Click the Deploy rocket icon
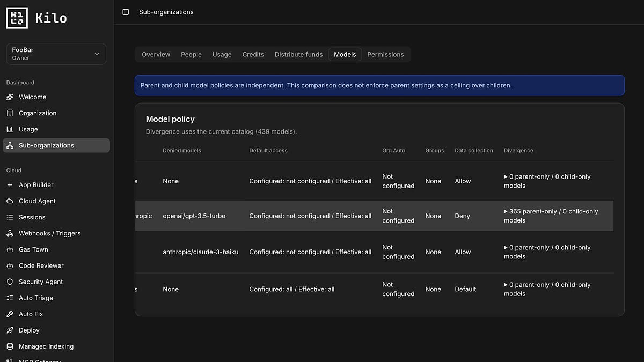The height and width of the screenshot is (362, 644). coord(10,330)
